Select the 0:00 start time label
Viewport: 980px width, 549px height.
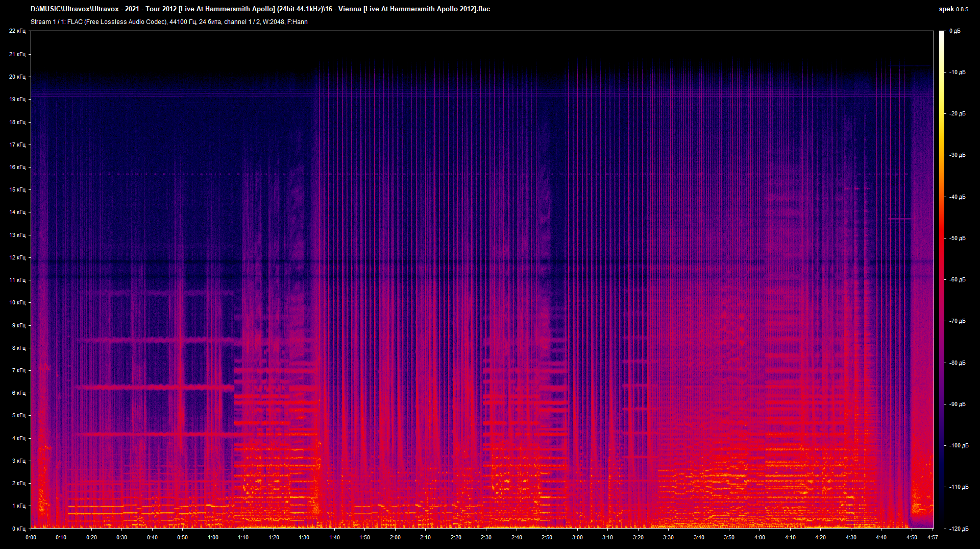(31, 537)
